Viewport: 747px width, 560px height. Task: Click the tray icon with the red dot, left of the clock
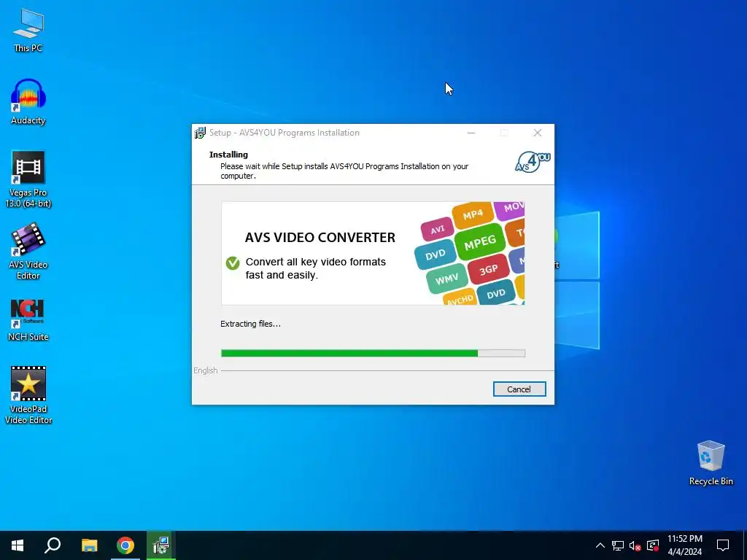(x=653, y=545)
